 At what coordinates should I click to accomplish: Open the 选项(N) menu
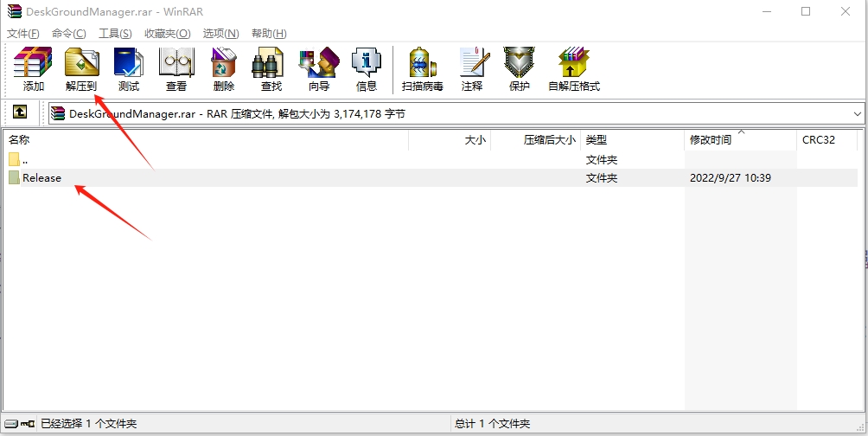(220, 33)
